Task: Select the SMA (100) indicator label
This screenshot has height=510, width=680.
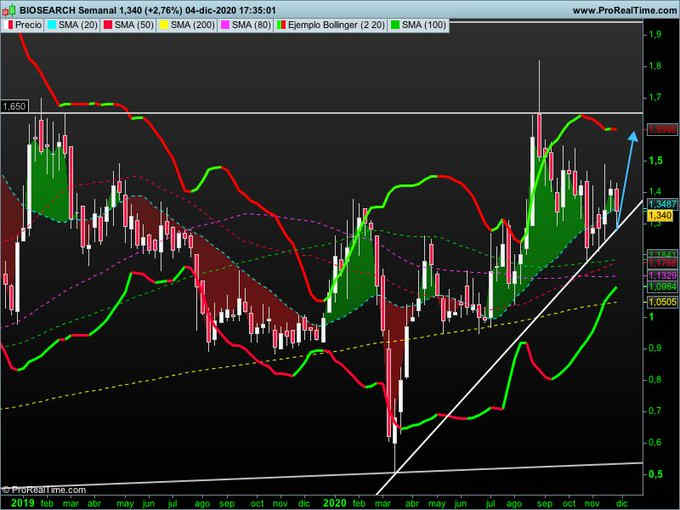Action: [x=424, y=25]
